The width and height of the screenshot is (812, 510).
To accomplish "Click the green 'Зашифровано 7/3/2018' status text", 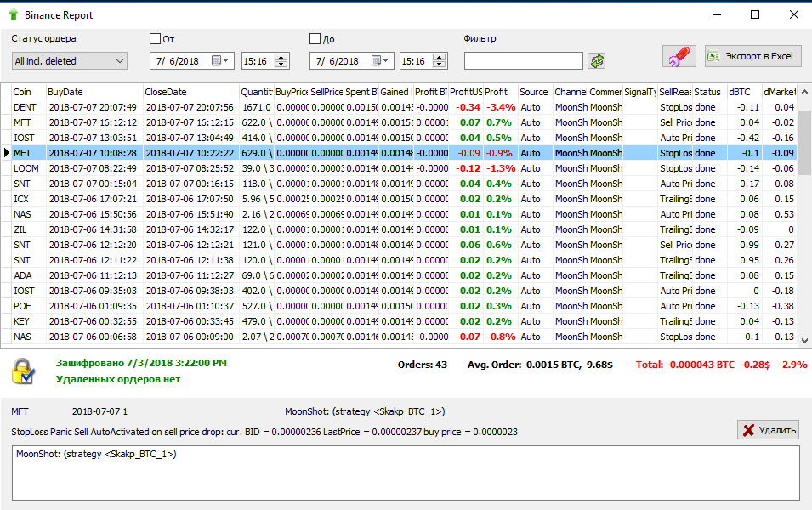I will coord(141,363).
